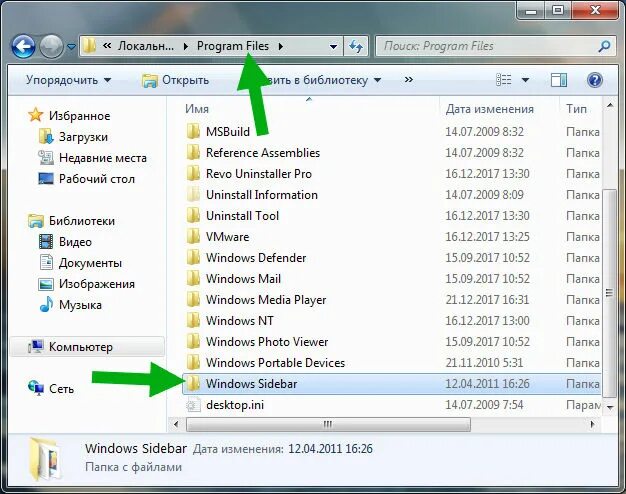
Task: Click the greyed Forward navigation arrow
Action: [51, 47]
